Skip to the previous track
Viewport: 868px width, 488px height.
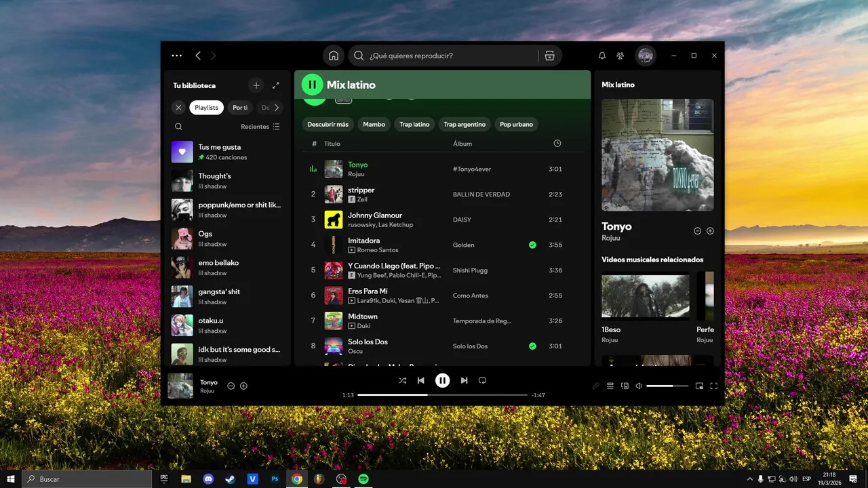point(421,380)
